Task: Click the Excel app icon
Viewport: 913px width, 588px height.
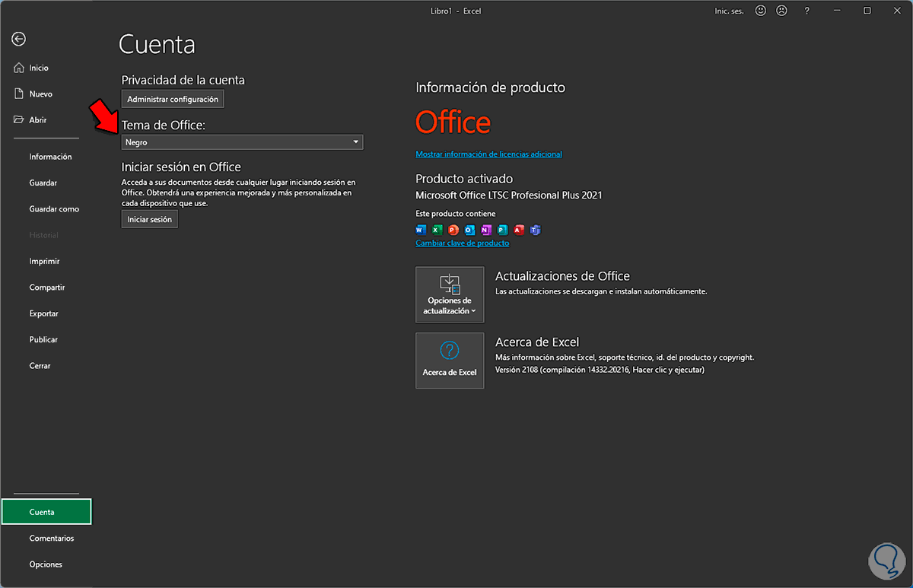Action: [437, 230]
